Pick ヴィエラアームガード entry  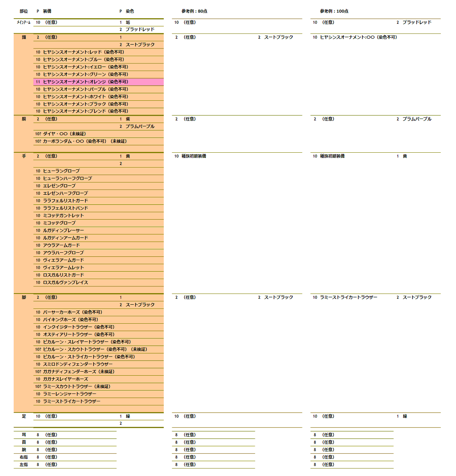[63, 260]
